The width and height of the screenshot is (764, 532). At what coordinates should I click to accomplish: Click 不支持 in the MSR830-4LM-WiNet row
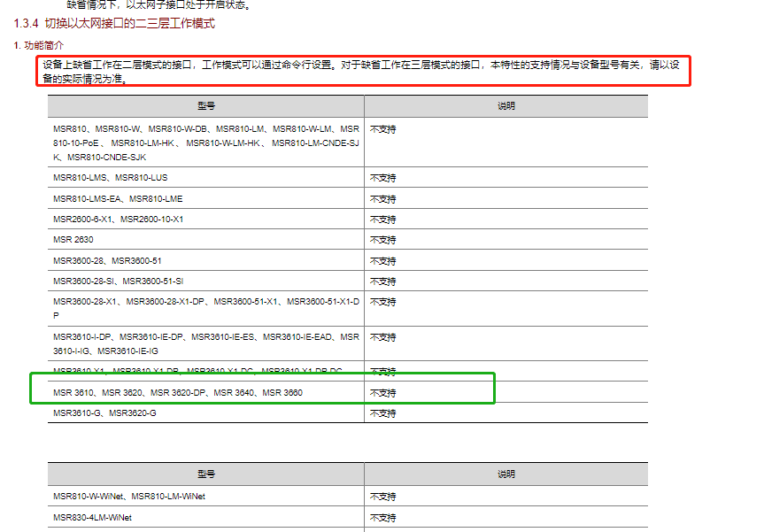tap(383, 518)
